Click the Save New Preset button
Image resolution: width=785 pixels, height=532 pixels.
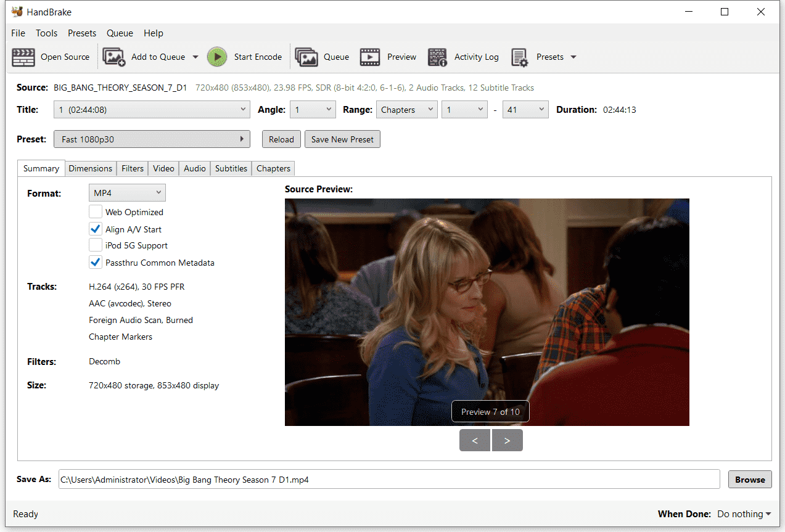[342, 139]
